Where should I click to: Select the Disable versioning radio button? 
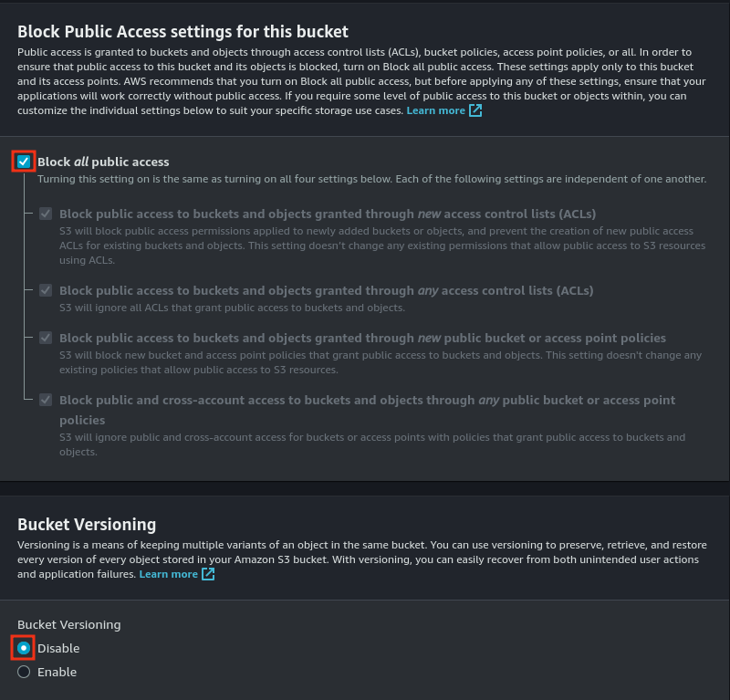tap(24, 648)
